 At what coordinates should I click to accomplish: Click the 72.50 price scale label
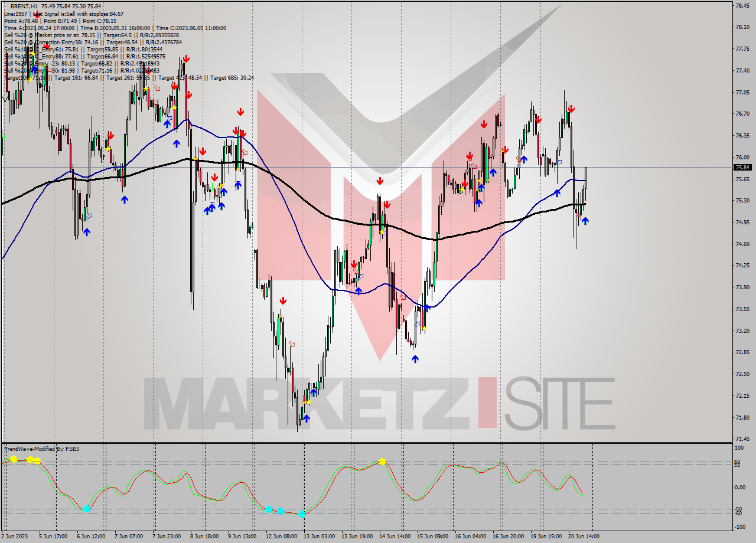coord(742,374)
